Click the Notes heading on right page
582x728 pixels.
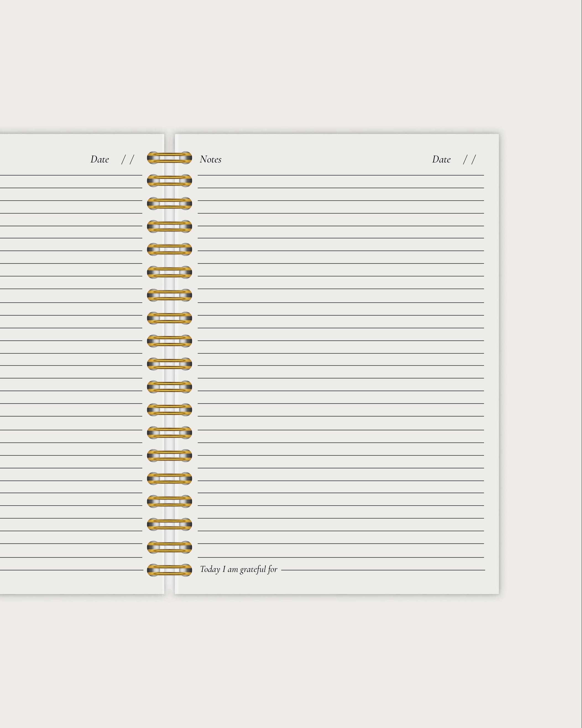point(210,159)
